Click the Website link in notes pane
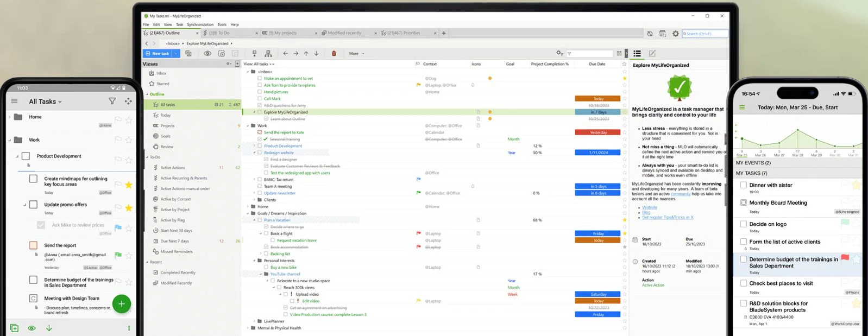This screenshot has height=336, width=868. [649, 207]
